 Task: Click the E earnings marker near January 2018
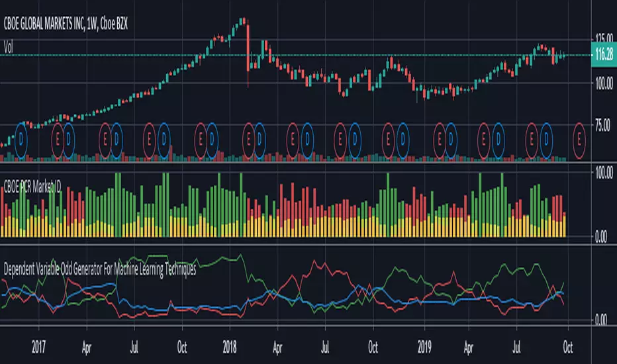tap(248, 140)
